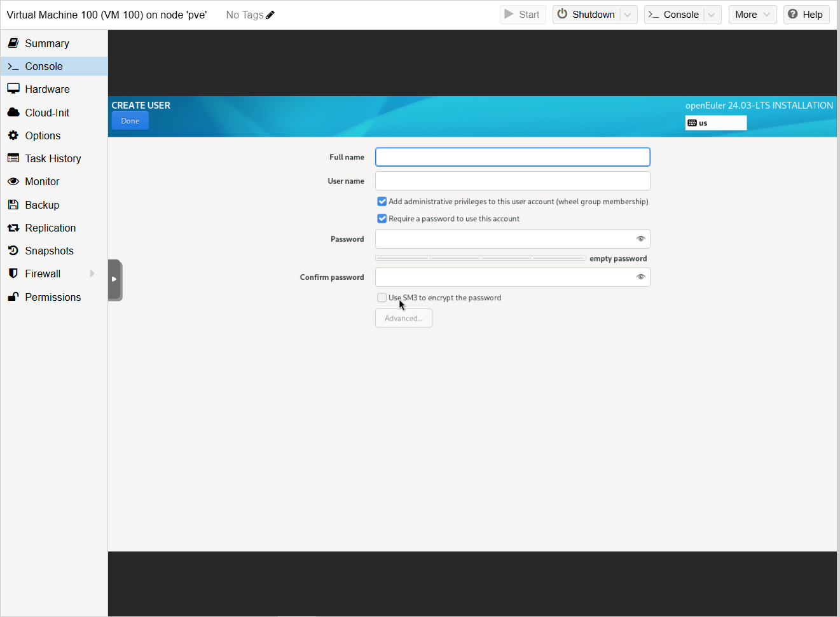Image resolution: width=840 pixels, height=617 pixels.
Task: Open Task History in sidebar
Action: (x=53, y=158)
